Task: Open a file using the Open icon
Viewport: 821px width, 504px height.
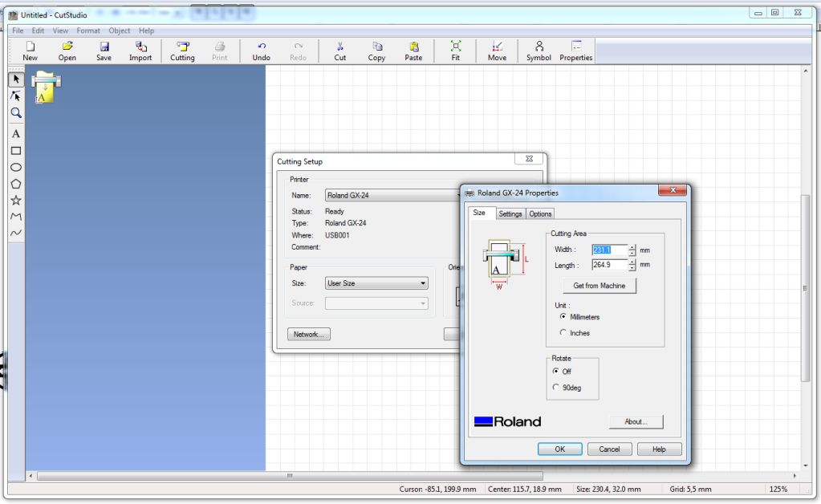Action: 67,51
